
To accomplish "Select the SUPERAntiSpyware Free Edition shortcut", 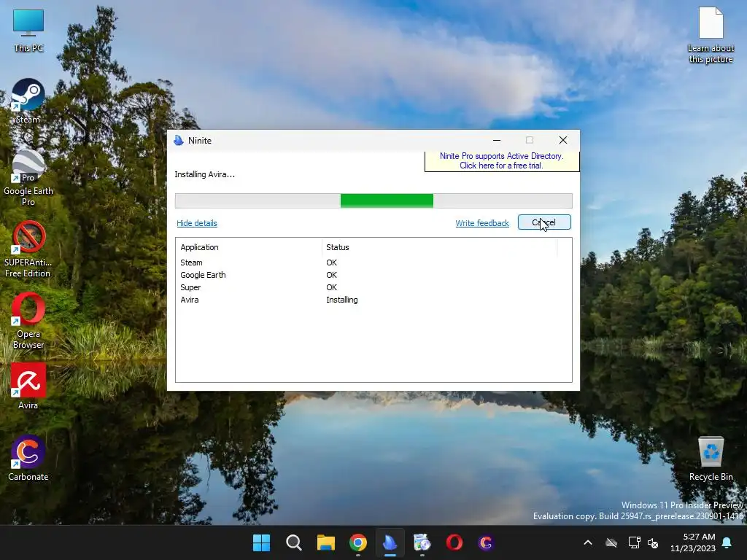I will 28,249.
